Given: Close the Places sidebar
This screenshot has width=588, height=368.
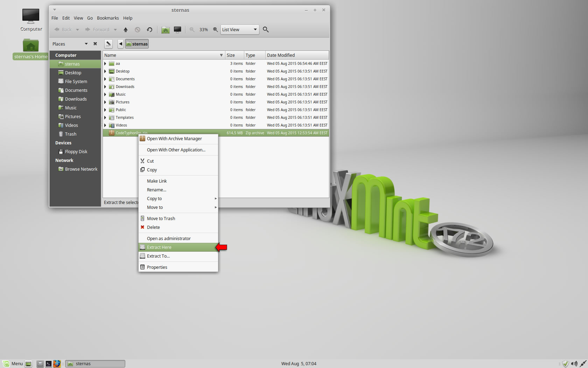Looking at the screenshot, I should [95, 44].
